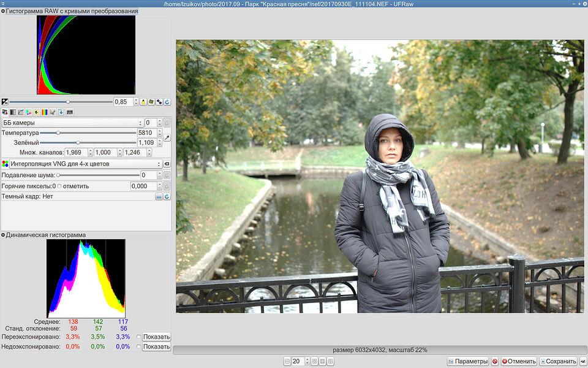The image size is (588, 368).
Task: Click the zoom out icon left of the 20 field
Action: click(288, 362)
